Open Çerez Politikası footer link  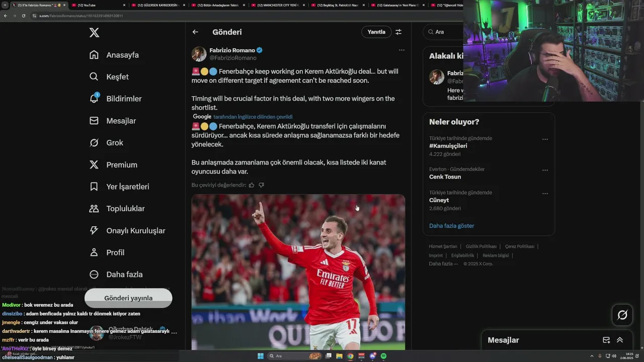[520, 246]
